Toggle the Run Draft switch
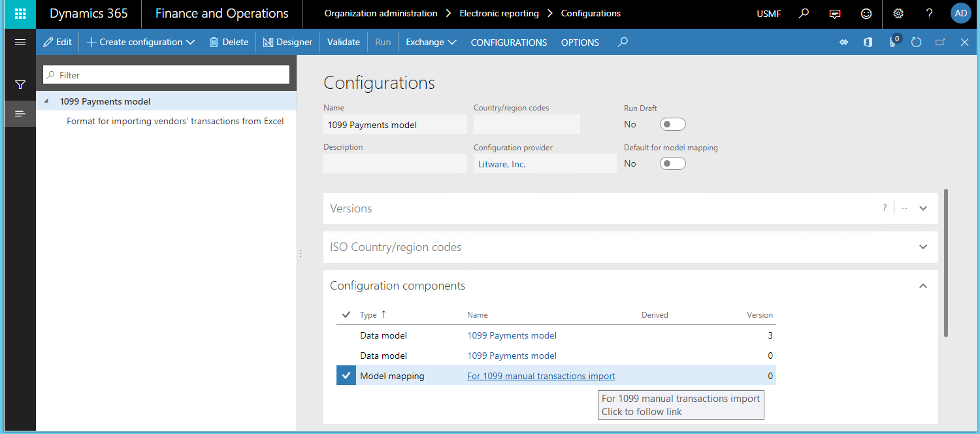The width and height of the screenshot is (980, 434). click(672, 124)
